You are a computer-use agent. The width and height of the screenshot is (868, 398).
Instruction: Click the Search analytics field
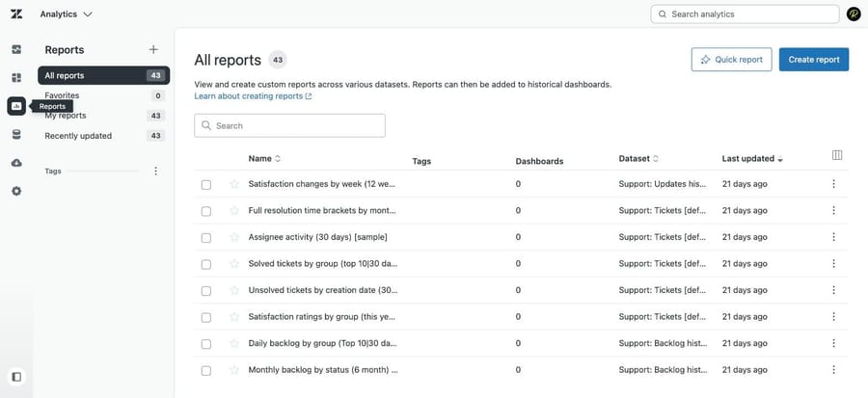tap(745, 14)
